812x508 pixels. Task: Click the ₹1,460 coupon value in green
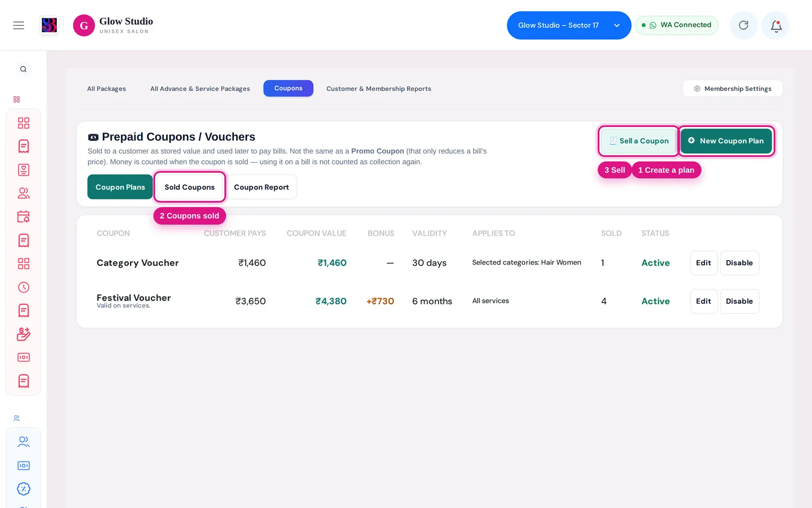(332, 263)
